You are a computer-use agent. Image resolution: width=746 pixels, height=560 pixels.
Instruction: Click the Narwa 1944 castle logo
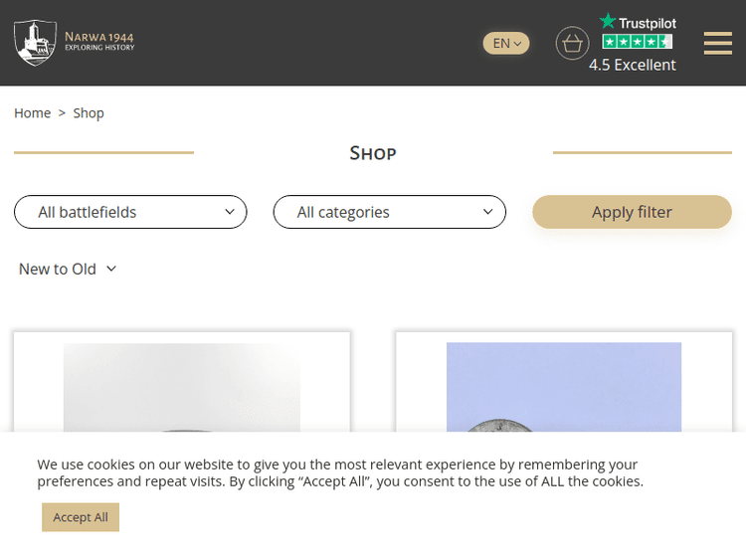pyautogui.click(x=35, y=43)
